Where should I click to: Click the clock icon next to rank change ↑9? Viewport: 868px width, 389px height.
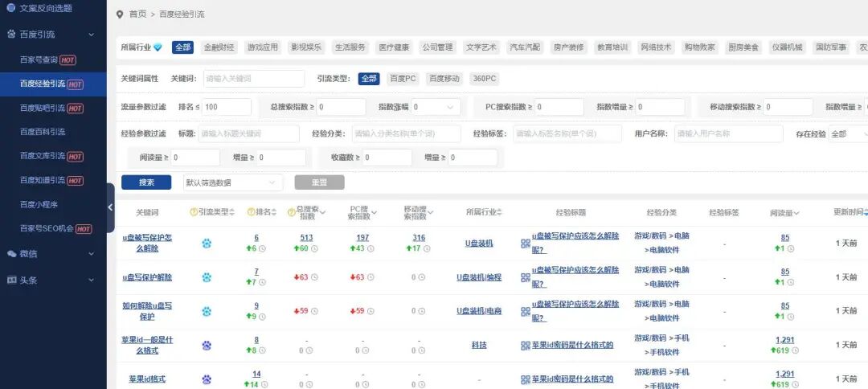(262, 317)
